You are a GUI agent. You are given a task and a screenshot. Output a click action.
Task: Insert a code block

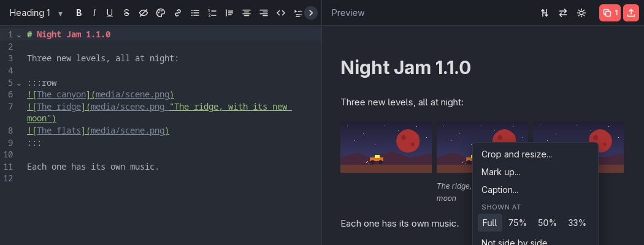[281, 13]
